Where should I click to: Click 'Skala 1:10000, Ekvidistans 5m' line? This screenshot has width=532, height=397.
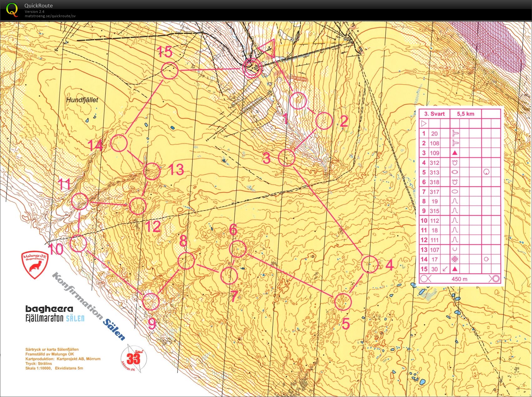[x=54, y=368]
